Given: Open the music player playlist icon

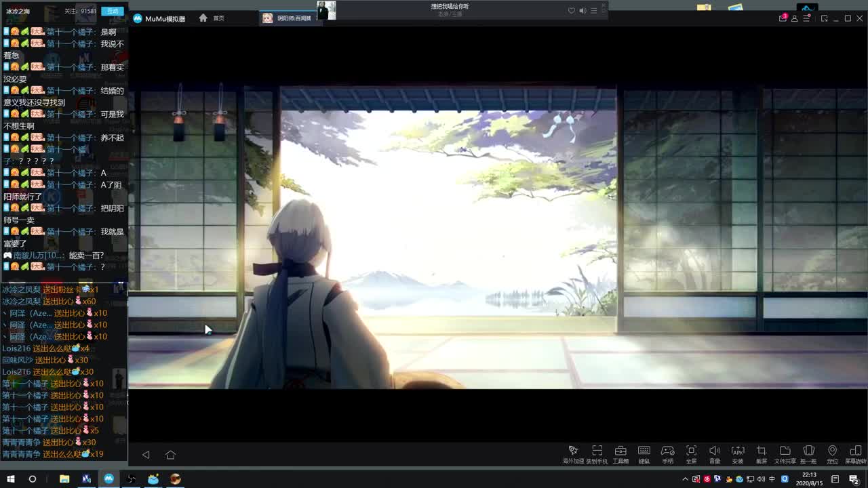Looking at the screenshot, I should [594, 10].
